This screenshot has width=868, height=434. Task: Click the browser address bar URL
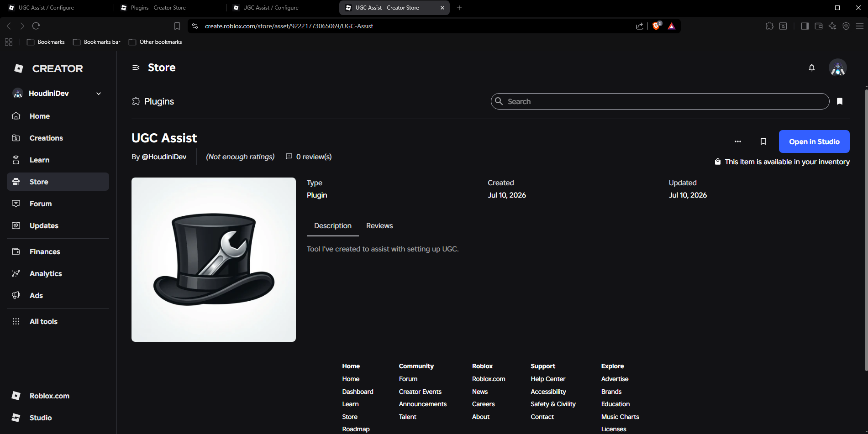pos(289,26)
